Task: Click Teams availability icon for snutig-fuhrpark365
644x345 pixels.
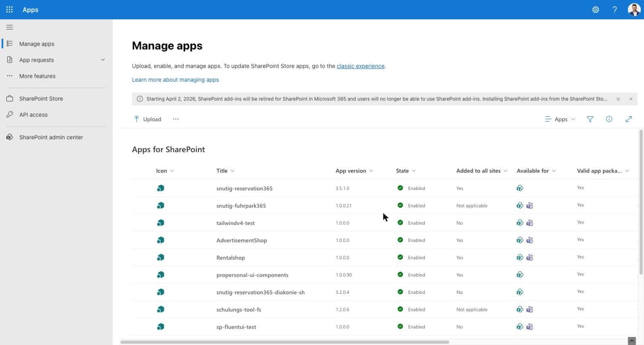Action: coord(529,206)
